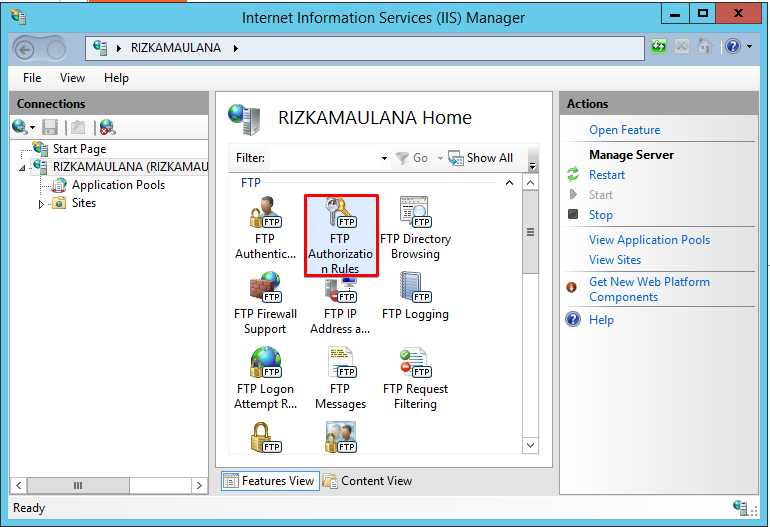Click the Stop server link
The height and width of the screenshot is (527, 770).
click(x=601, y=215)
